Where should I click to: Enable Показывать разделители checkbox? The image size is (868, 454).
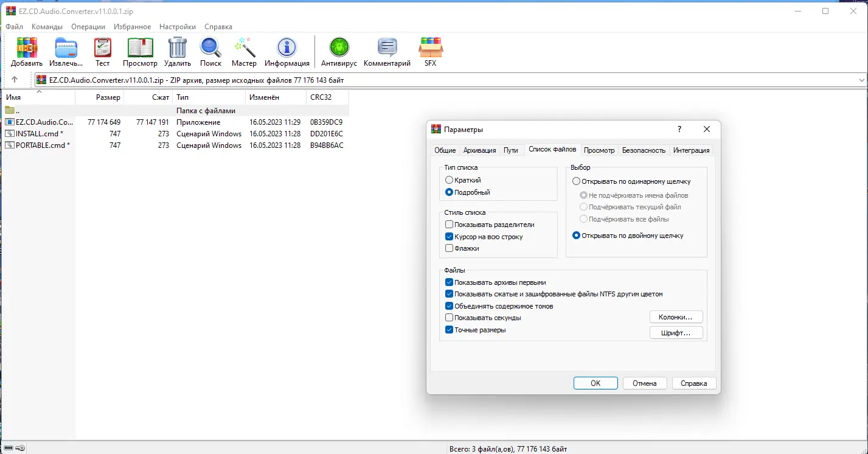tap(450, 225)
